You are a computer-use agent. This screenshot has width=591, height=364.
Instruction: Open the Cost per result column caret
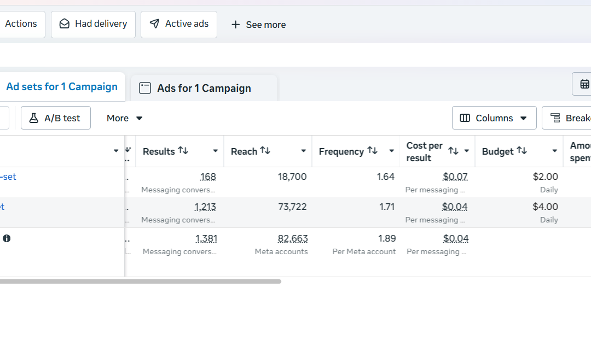tap(467, 151)
